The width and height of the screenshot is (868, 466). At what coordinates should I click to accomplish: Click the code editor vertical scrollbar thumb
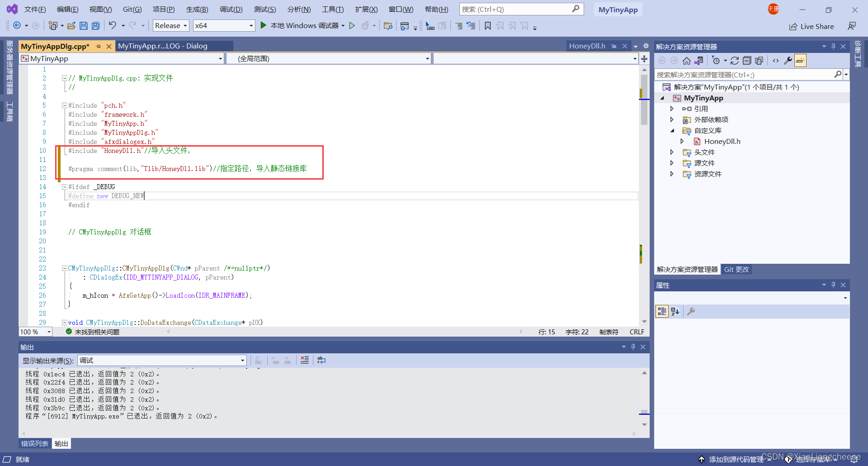coord(644,100)
